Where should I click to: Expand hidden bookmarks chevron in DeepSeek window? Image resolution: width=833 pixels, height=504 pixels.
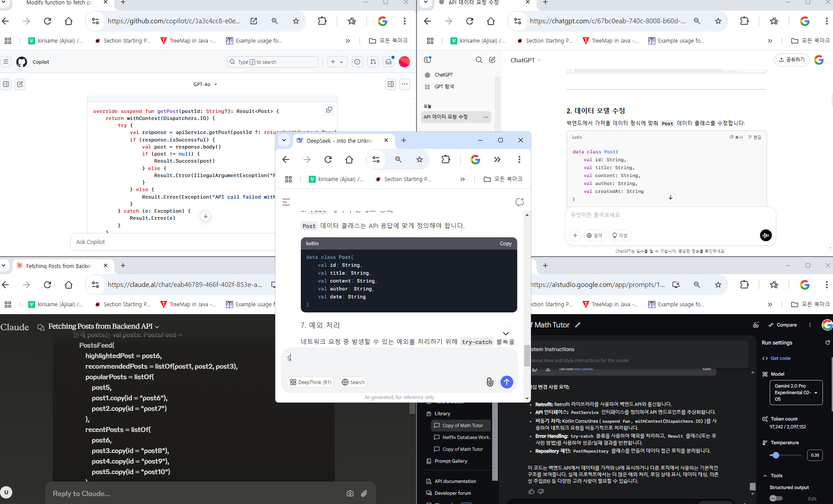pos(462,179)
